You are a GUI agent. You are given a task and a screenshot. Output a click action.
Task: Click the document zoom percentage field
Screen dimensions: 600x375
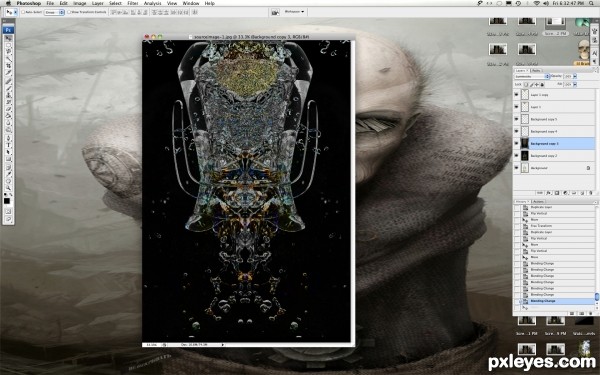(x=151, y=345)
